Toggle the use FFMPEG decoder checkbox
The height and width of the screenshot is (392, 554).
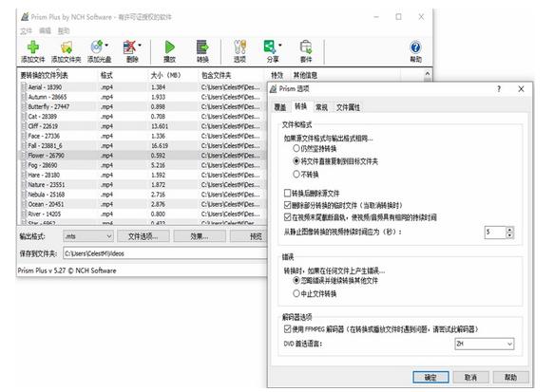coord(287,328)
